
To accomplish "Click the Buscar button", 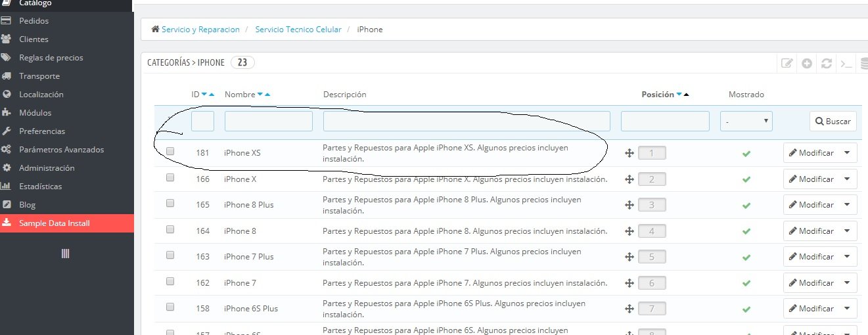I will [833, 121].
